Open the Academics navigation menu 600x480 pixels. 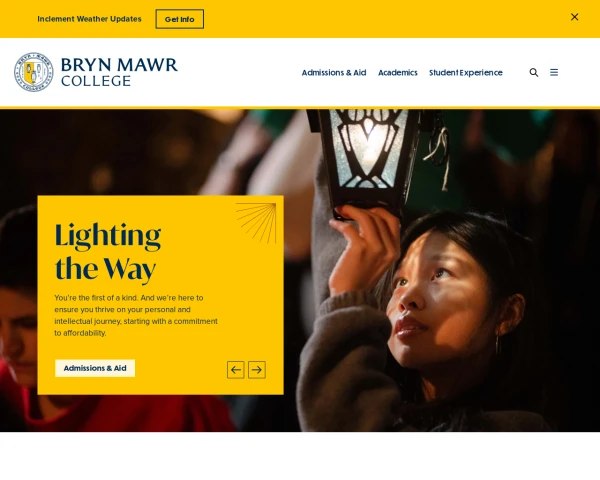(398, 72)
